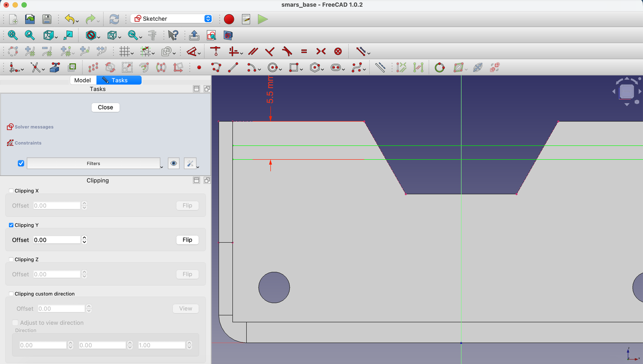This screenshot has width=643, height=364.
Task: Click the Flip button for Clipping Y
Action: coord(188,240)
